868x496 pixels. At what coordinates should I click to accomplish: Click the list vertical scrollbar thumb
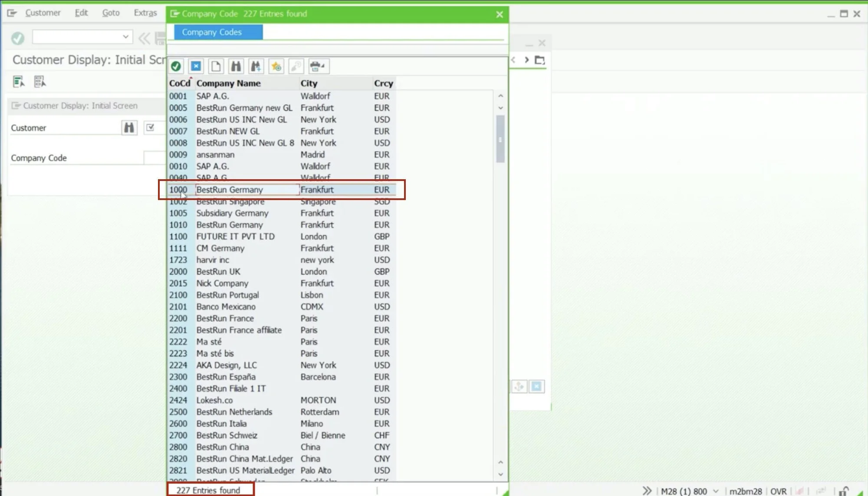tap(500, 139)
